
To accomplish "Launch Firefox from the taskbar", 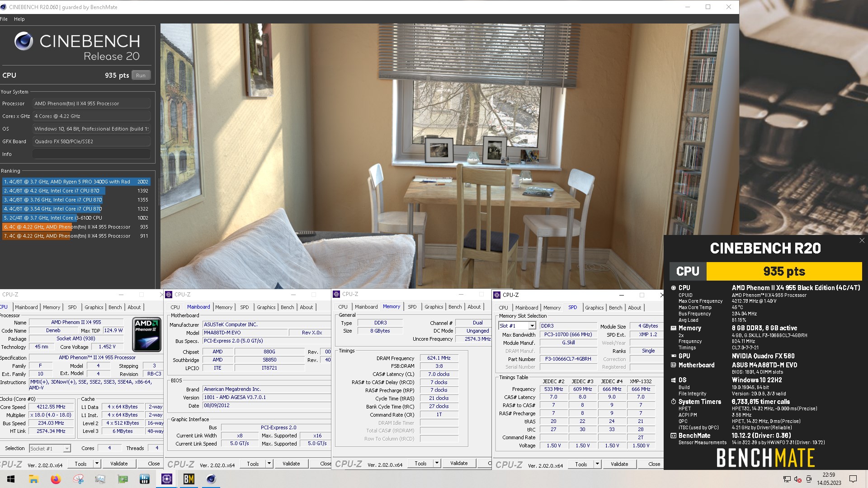I will coord(56,479).
